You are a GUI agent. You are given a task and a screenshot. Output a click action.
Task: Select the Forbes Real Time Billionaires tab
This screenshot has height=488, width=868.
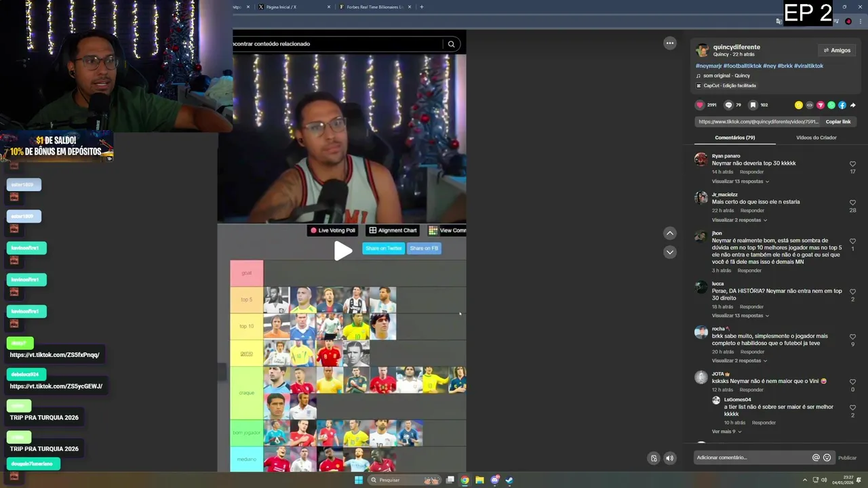click(374, 7)
